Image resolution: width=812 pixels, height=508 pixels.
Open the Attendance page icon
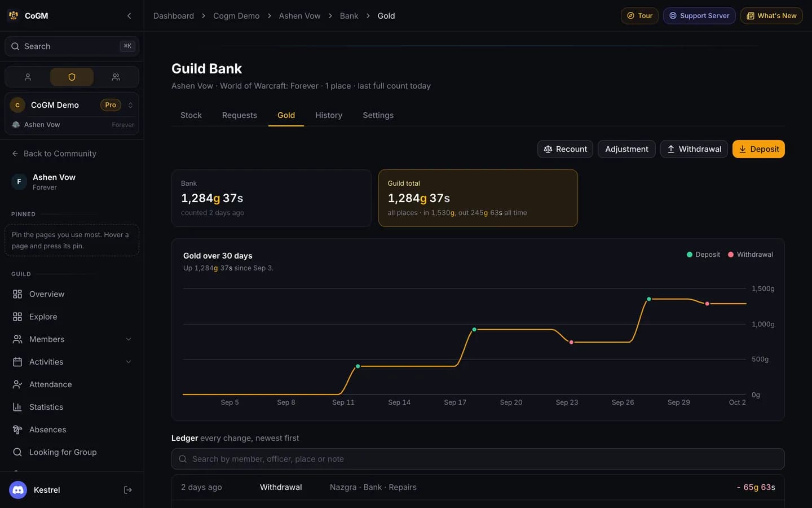tap(17, 384)
